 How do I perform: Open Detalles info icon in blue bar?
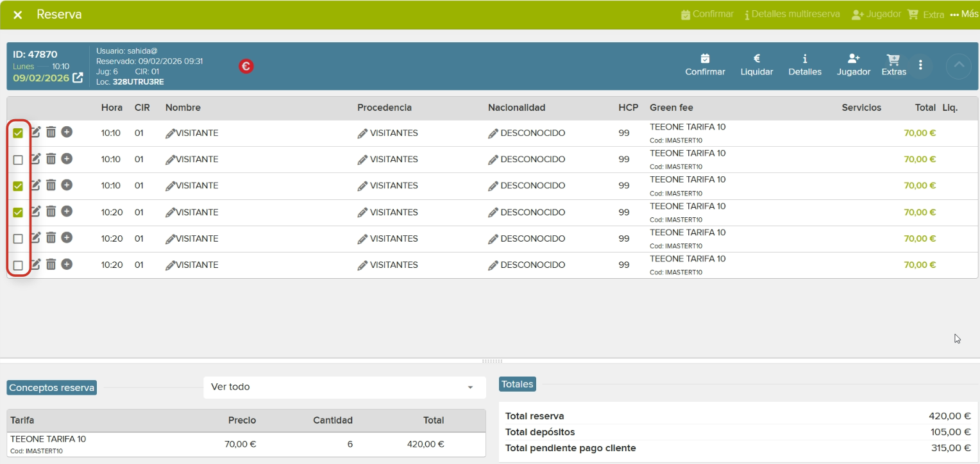tap(805, 59)
